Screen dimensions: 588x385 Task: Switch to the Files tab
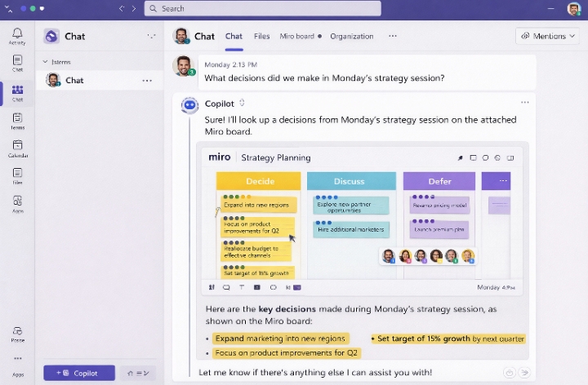tap(261, 36)
